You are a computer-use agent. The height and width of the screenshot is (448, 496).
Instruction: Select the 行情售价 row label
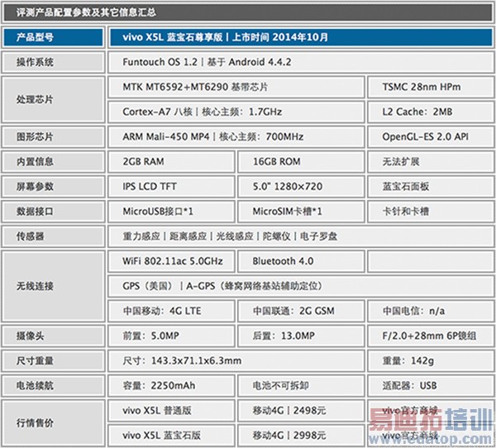pyautogui.click(x=53, y=423)
